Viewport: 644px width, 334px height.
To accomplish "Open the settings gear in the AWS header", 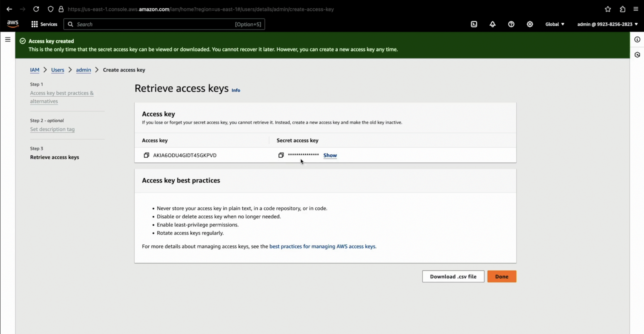I will coord(530,24).
